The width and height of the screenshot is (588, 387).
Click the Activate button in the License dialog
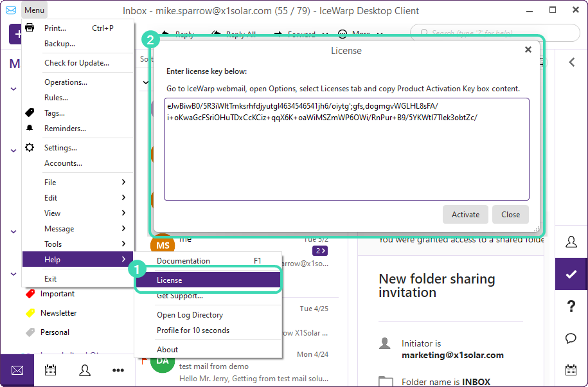pyautogui.click(x=465, y=215)
